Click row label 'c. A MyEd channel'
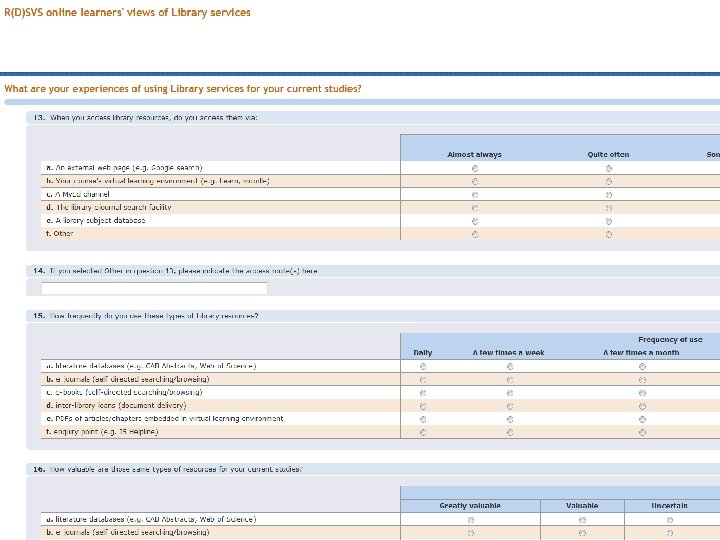 [78, 194]
